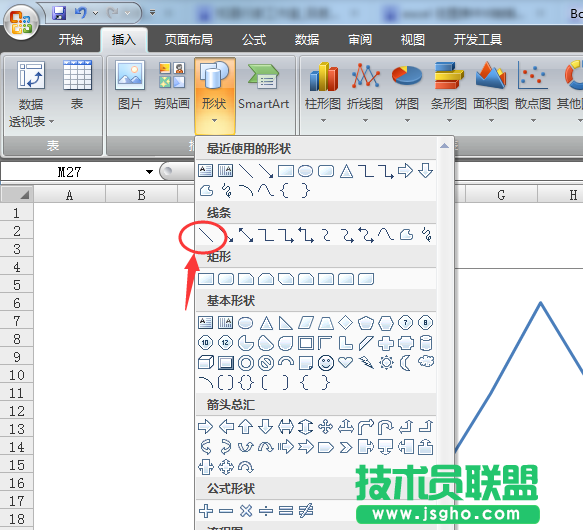Pick the oval in 基本形状

click(x=245, y=323)
